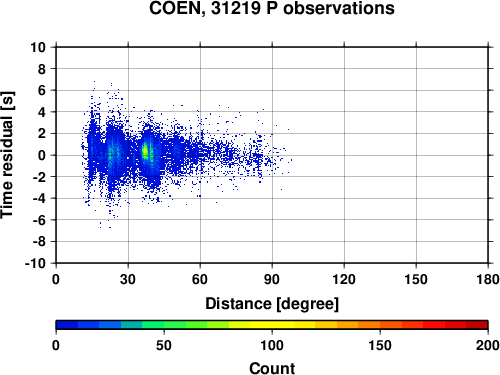Click the 'Count' colorbar label

(x=272, y=368)
